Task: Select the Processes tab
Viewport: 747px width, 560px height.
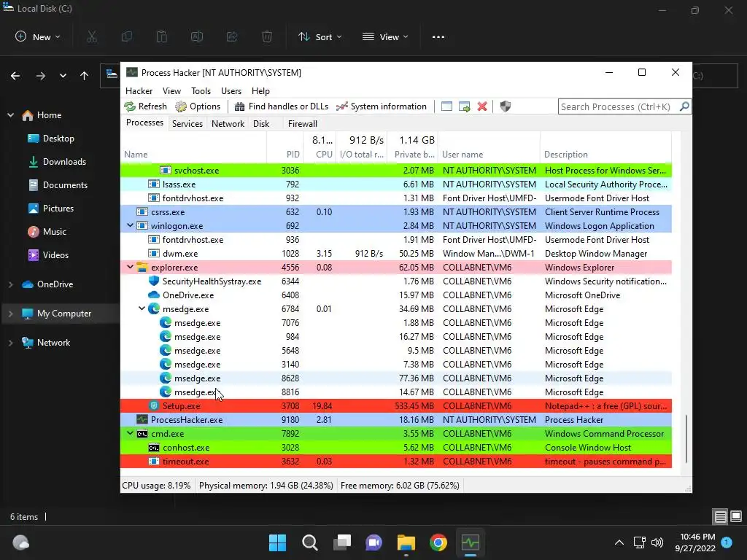Action: (x=144, y=122)
